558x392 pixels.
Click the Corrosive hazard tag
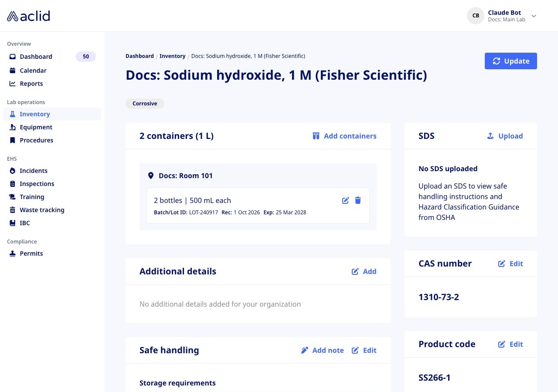point(145,104)
